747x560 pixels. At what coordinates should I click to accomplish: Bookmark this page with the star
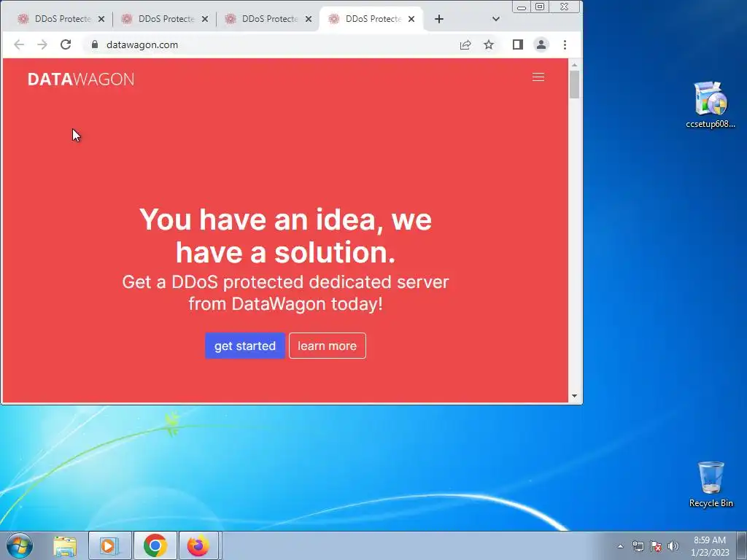point(489,44)
